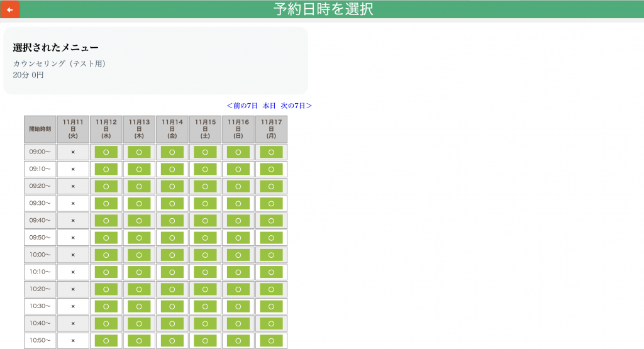Select 09:40 slot on 11月16日 (日)
The height and width of the screenshot is (349, 644).
tap(238, 221)
